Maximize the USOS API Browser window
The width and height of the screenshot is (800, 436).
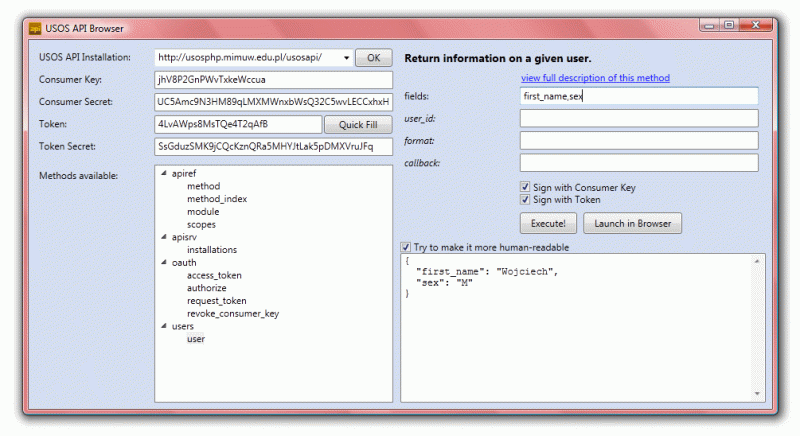[x=729, y=25]
